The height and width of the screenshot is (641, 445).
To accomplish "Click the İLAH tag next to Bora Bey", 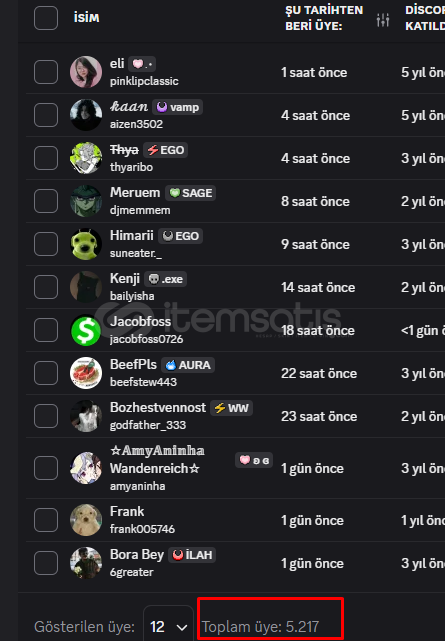I will (x=192, y=555).
